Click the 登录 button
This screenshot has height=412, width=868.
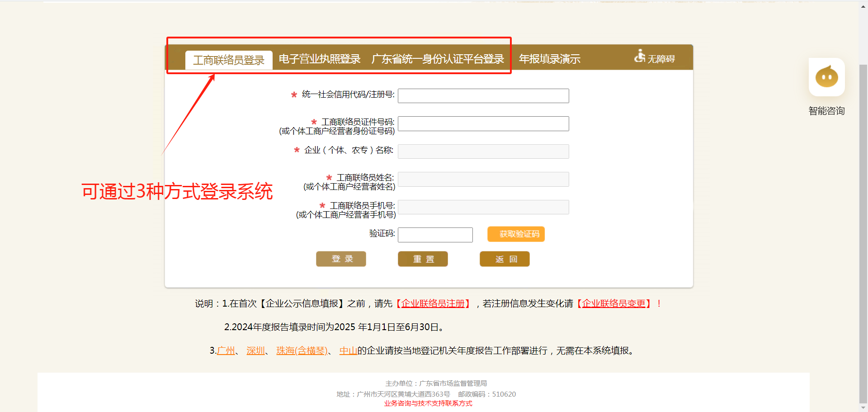tap(341, 259)
